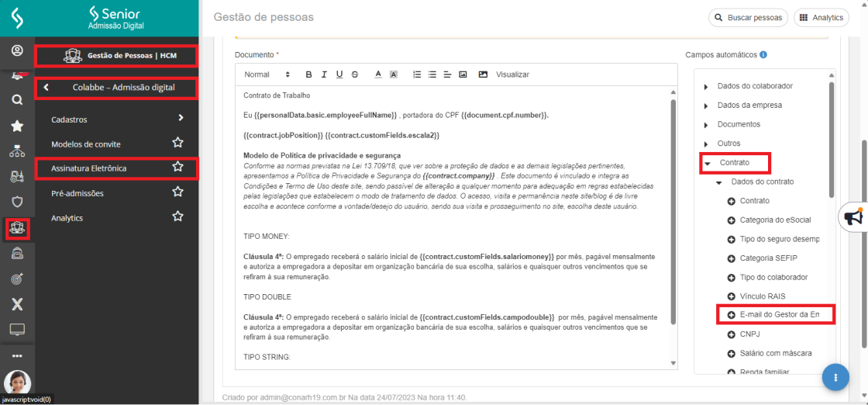
Task: Open the blue floating three-dot action button
Action: point(836,377)
